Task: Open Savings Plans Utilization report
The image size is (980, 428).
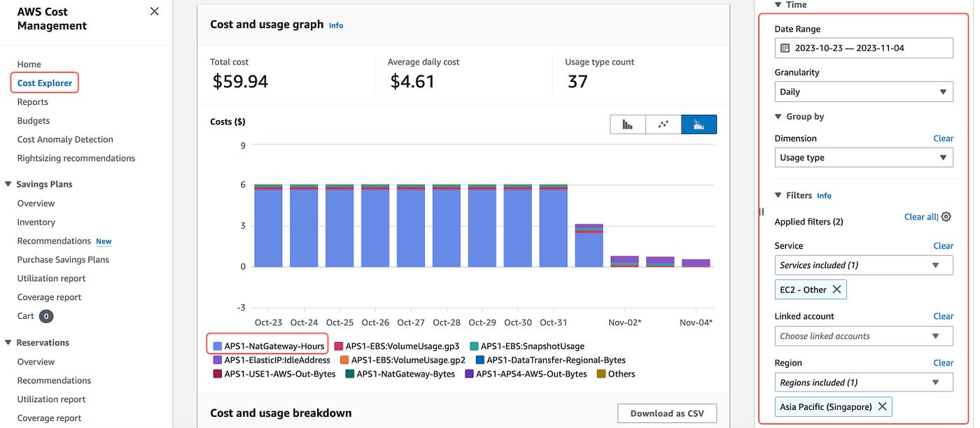Action: coord(51,278)
